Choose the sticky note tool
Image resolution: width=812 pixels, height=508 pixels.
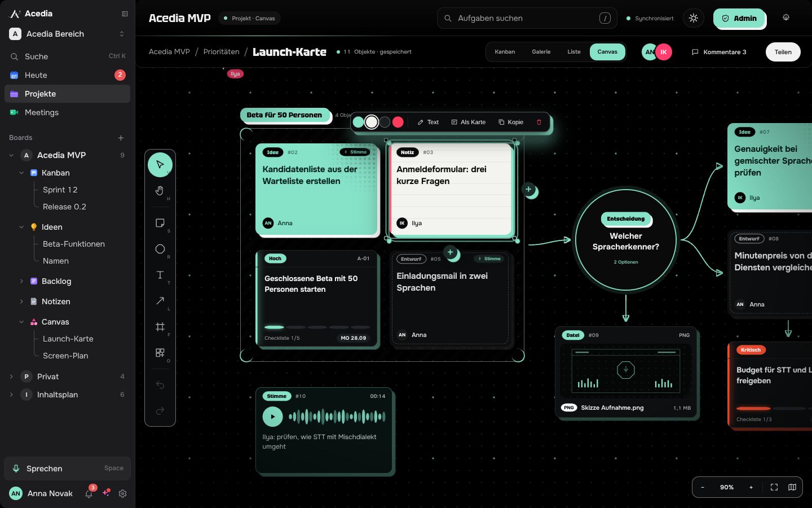coord(160,223)
